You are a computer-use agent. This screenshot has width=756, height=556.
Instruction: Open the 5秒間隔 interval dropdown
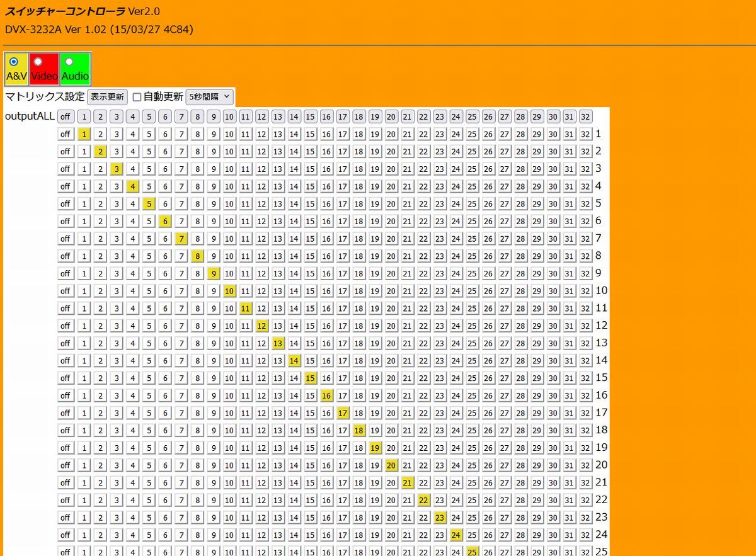click(x=210, y=97)
